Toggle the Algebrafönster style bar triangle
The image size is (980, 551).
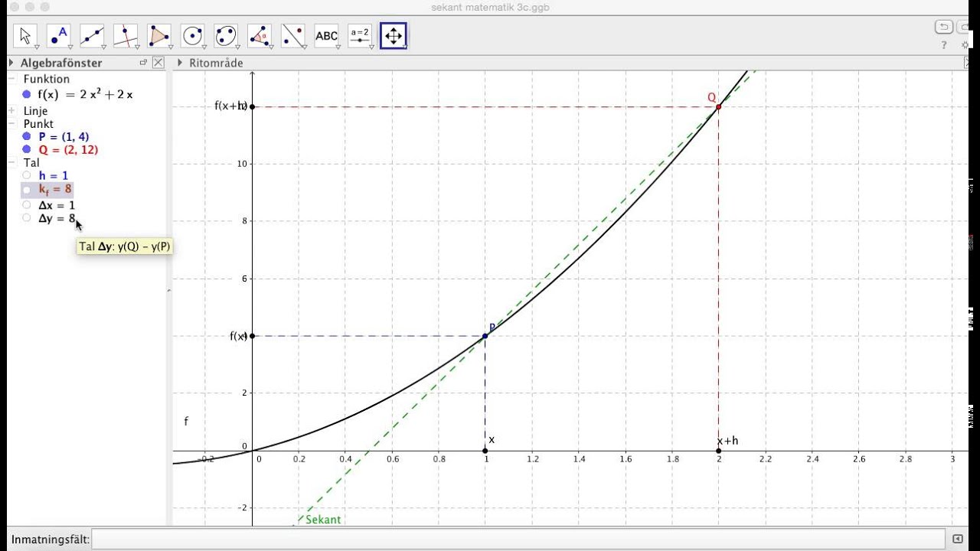(11, 63)
